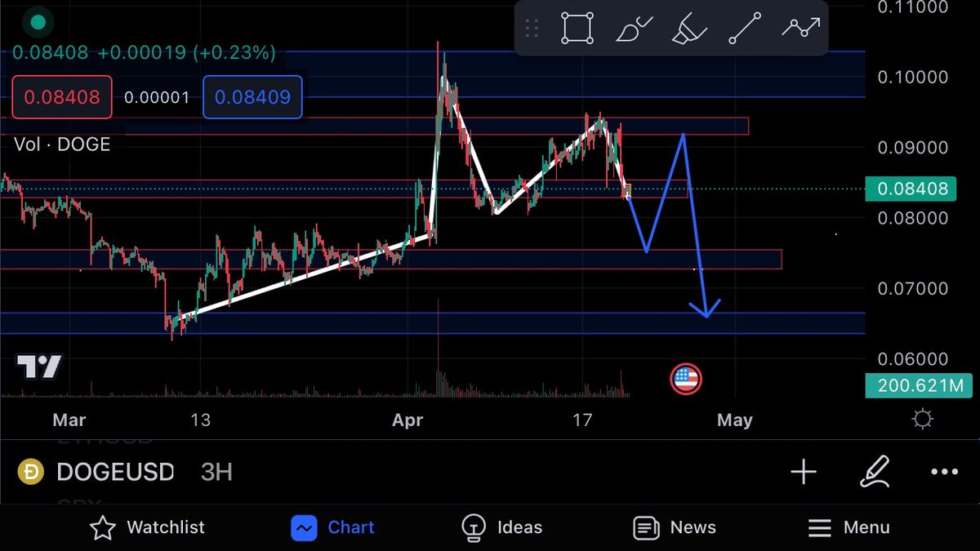Open chart settings gear icon

click(x=922, y=420)
